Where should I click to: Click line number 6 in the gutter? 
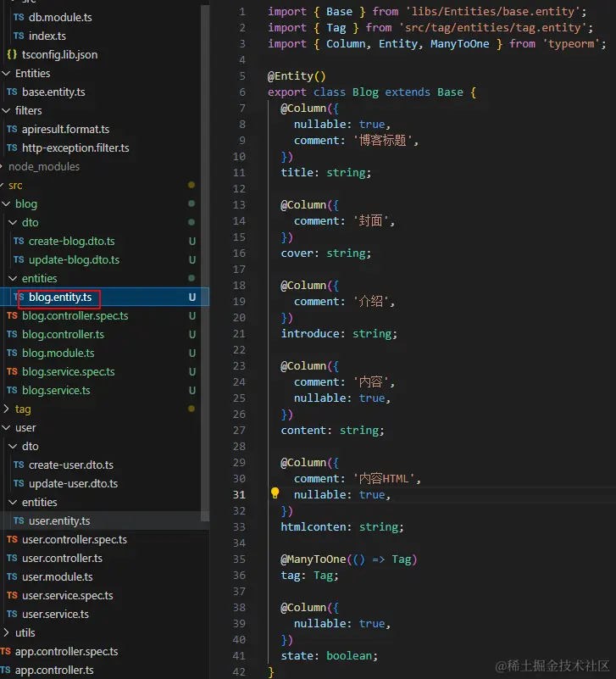coord(242,92)
